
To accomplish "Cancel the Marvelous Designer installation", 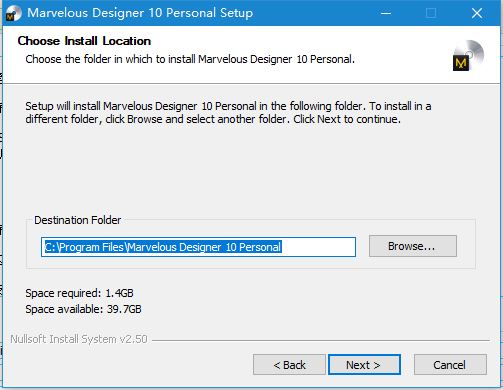I will point(450,365).
